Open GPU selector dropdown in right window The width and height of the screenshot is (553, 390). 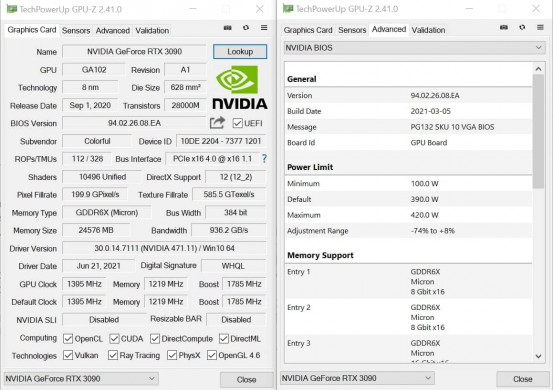point(357,378)
